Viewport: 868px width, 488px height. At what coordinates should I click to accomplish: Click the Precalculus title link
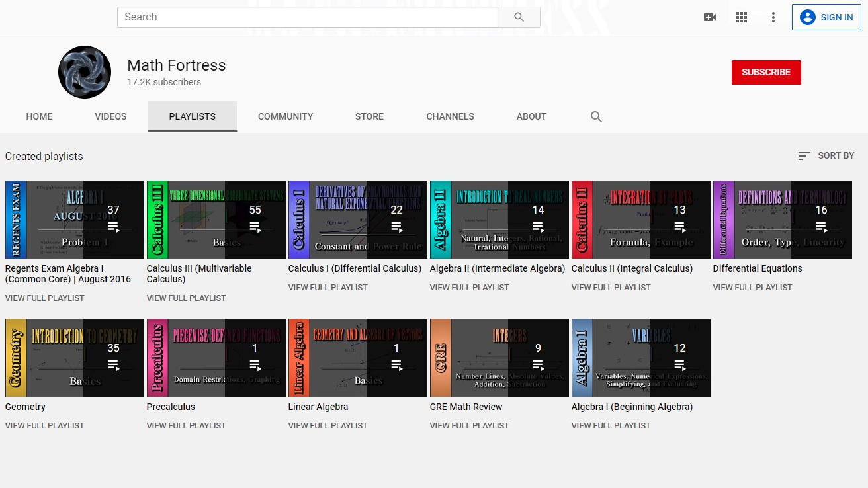171,407
